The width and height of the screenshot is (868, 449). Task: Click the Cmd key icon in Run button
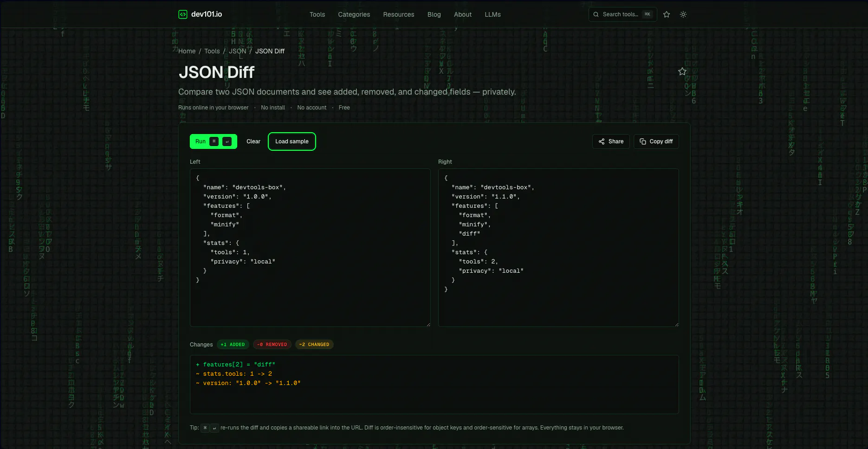(x=214, y=141)
